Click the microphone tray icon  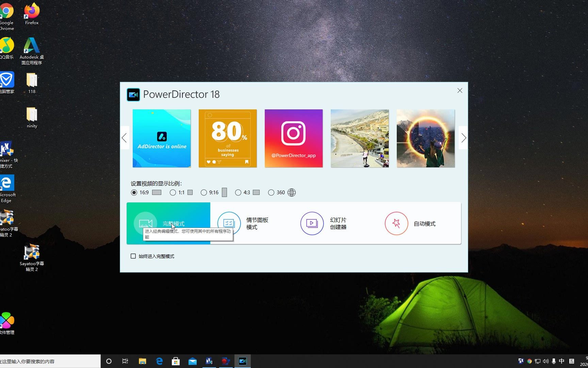click(554, 361)
